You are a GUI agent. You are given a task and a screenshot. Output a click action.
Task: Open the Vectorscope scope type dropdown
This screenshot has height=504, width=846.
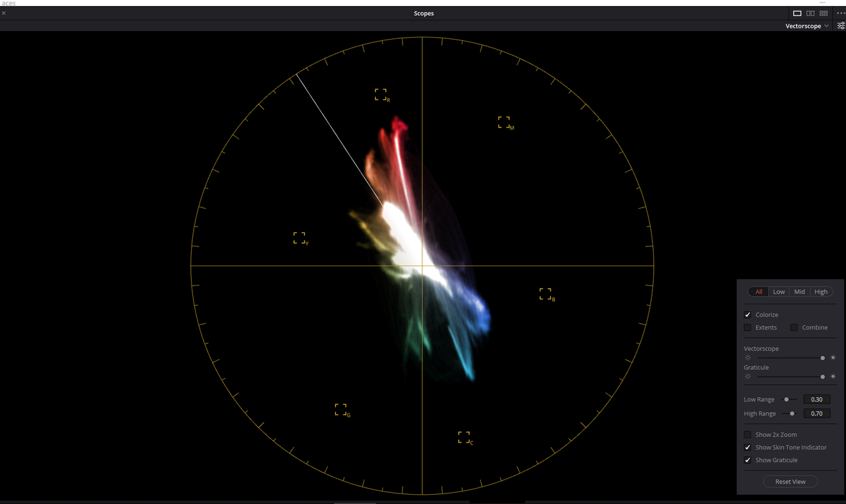pos(806,26)
